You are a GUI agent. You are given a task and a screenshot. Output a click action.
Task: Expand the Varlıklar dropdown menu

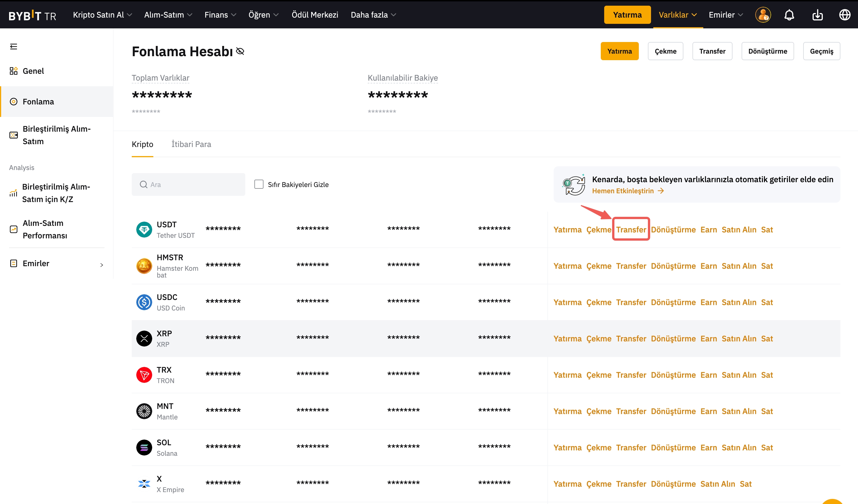(x=677, y=15)
